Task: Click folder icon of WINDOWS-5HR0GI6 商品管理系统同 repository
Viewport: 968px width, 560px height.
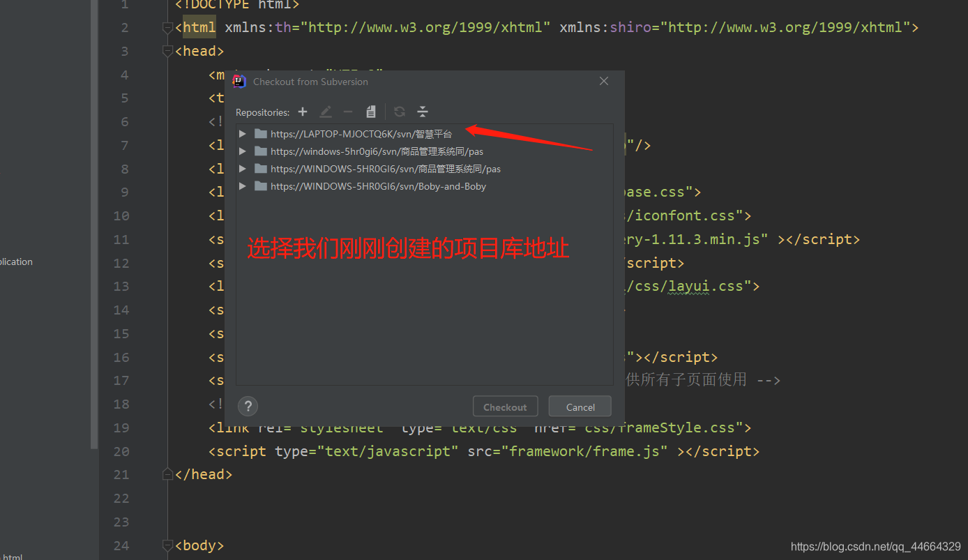Action: [x=261, y=168]
